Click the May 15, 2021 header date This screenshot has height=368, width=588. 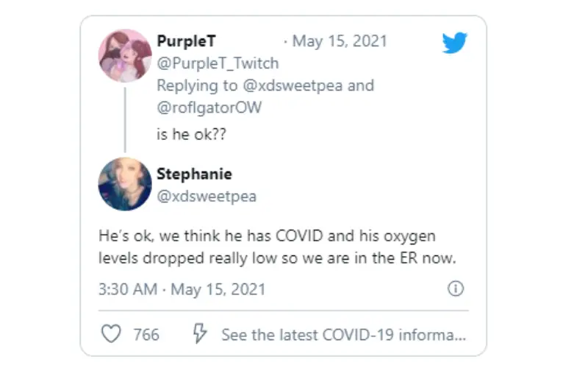[340, 41]
